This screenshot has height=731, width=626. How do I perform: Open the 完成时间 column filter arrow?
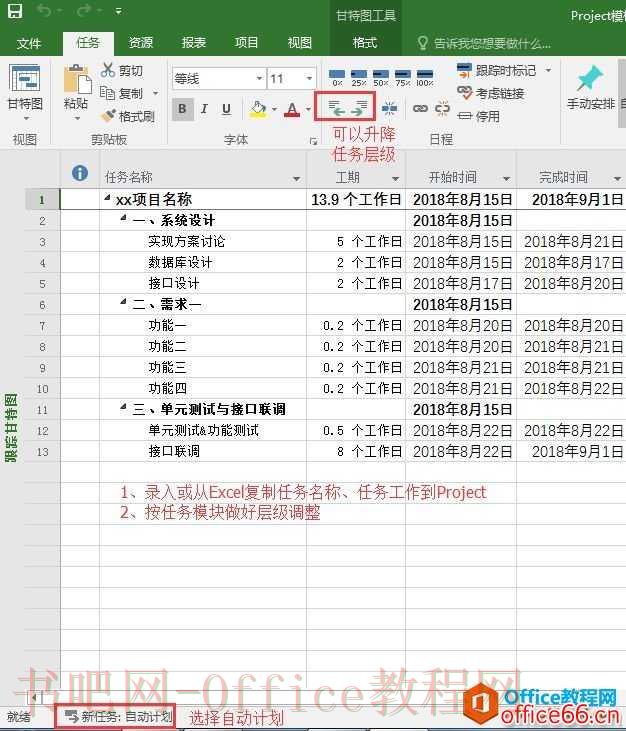pyautogui.click(x=617, y=179)
